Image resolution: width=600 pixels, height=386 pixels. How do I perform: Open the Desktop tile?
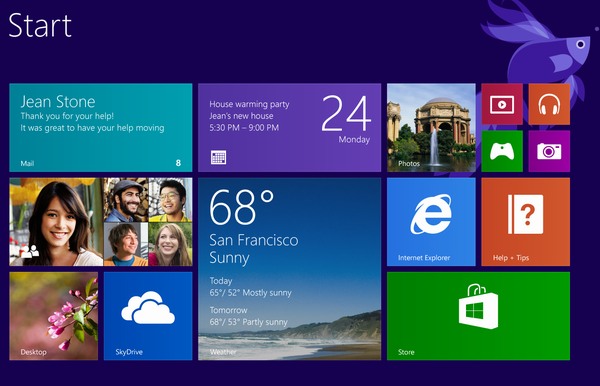coord(54,316)
